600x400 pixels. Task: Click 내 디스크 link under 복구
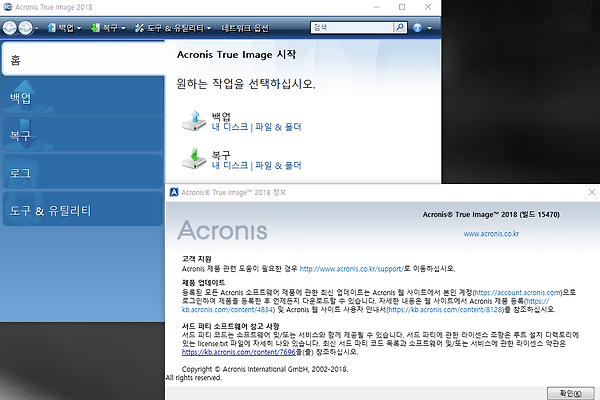(x=230, y=165)
